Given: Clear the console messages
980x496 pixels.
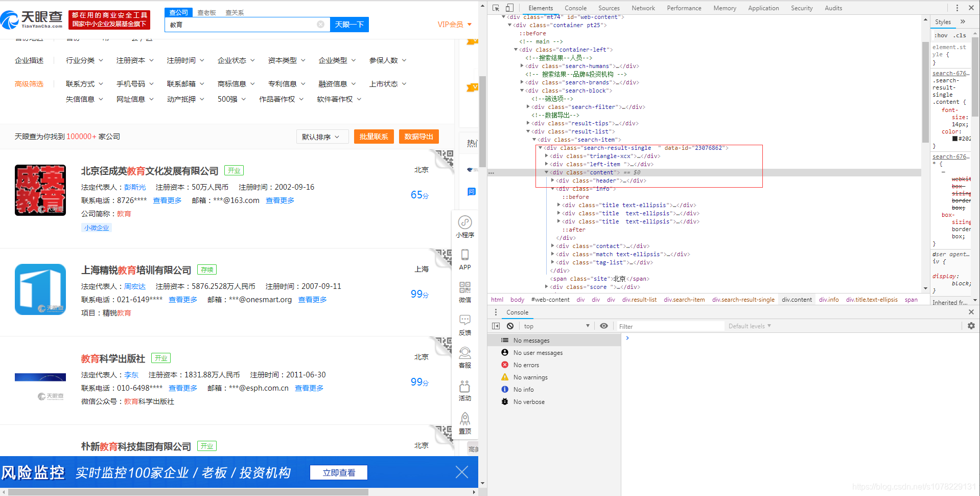Looking at the screenshot, I should point(510,326).
